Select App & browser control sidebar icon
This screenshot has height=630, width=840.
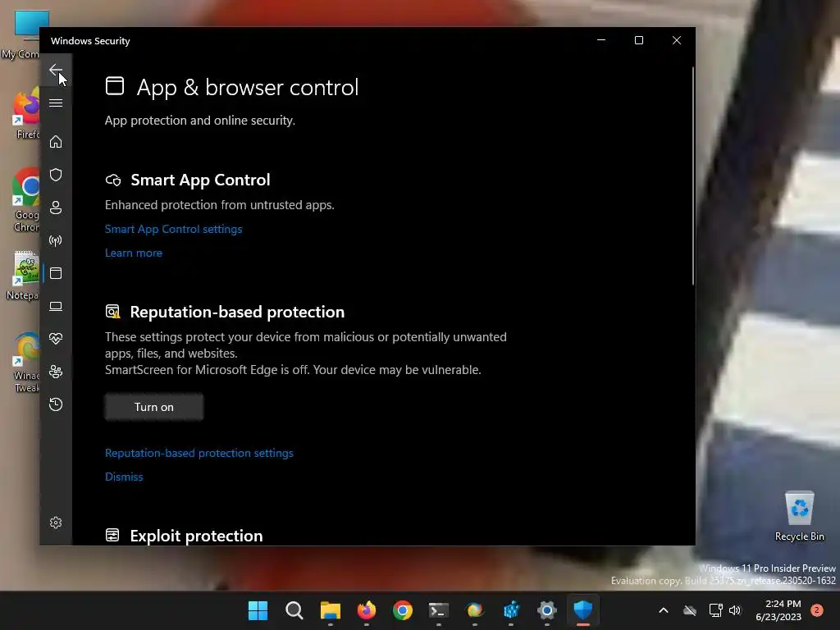(x=56, y=273)
